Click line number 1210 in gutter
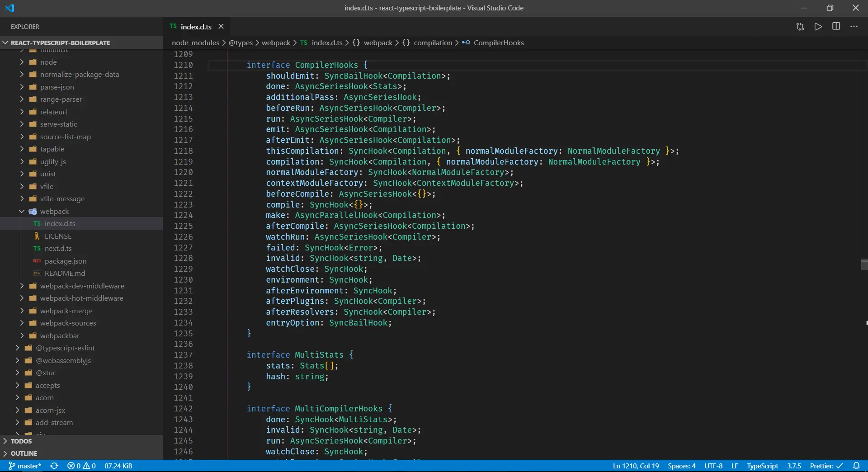This screenshot has width=868, height=472. coord(183,65)
